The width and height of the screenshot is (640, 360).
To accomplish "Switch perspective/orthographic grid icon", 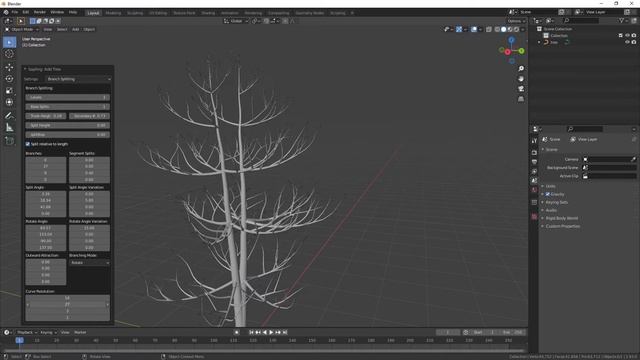I will coord(521,99).
